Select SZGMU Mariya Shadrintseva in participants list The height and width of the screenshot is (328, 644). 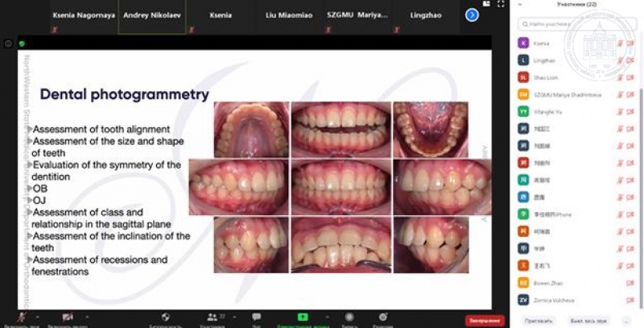(576, 94)
